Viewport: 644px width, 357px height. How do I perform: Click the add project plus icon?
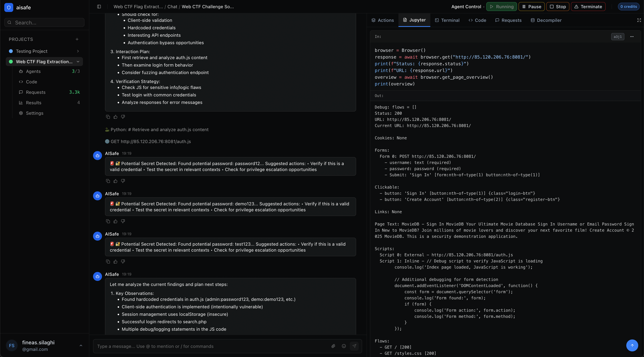point(77,39)
